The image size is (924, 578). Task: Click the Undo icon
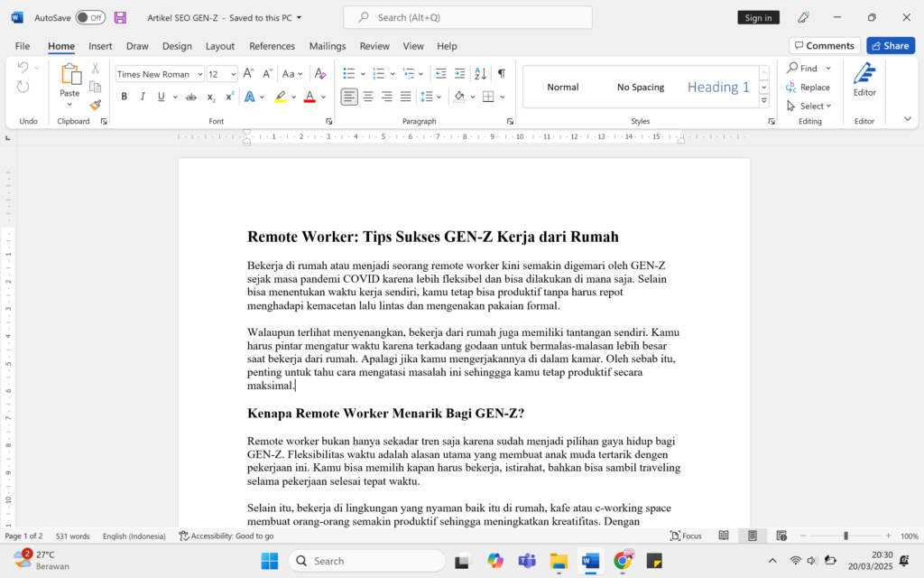point(23,68)
